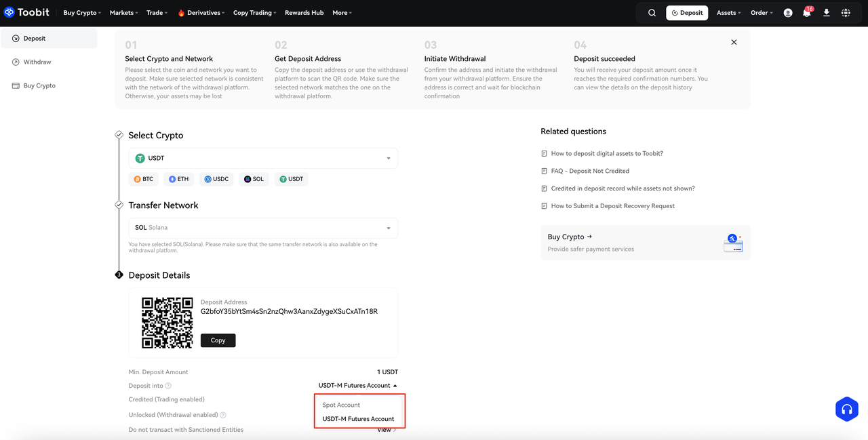Click the customer support headset icon
Viewport: 868px width, 440px height.
(x=846, y=409)
